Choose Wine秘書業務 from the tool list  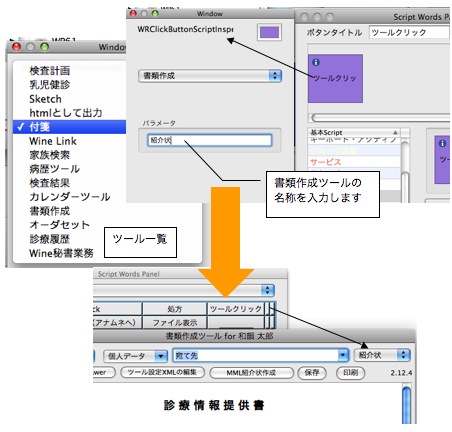(61, 253)
